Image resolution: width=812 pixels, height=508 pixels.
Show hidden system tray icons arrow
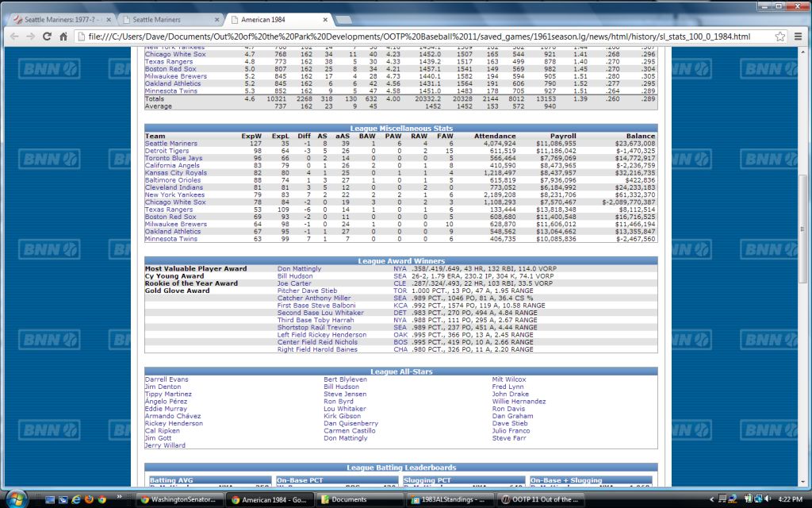[x=711, y=500]
